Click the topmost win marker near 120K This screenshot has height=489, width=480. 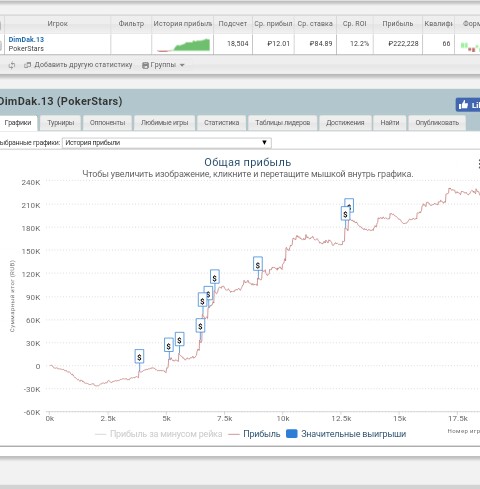215,277
